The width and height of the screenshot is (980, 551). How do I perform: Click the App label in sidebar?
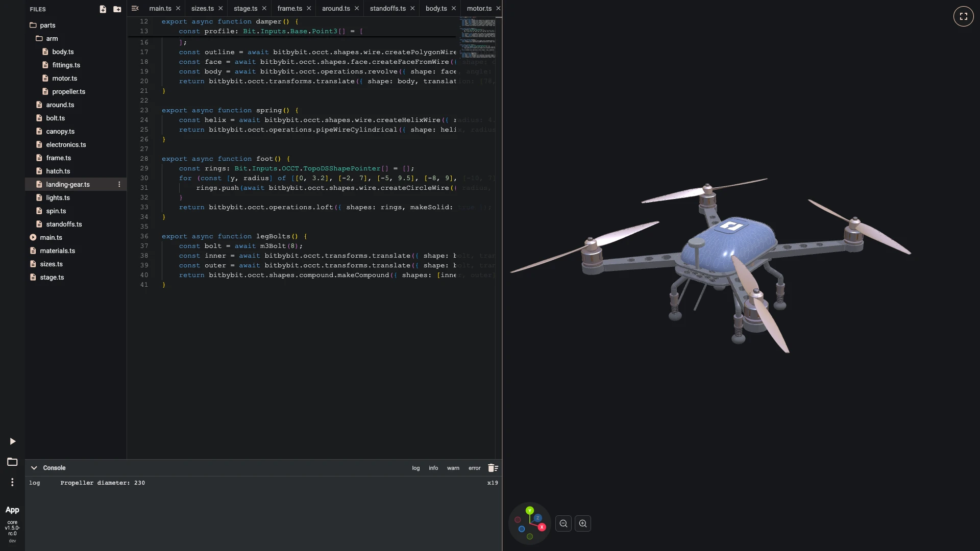tap(12, 510)
